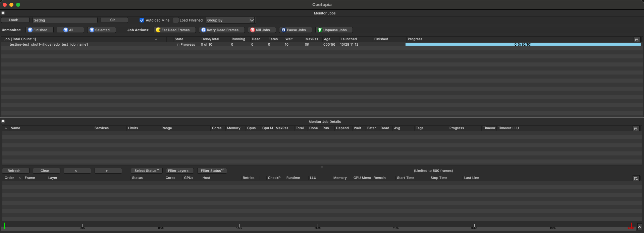Screen dimensions: 644x233
Task: Toggle the Autoload Mine checkbox
Action: (142, 20)
